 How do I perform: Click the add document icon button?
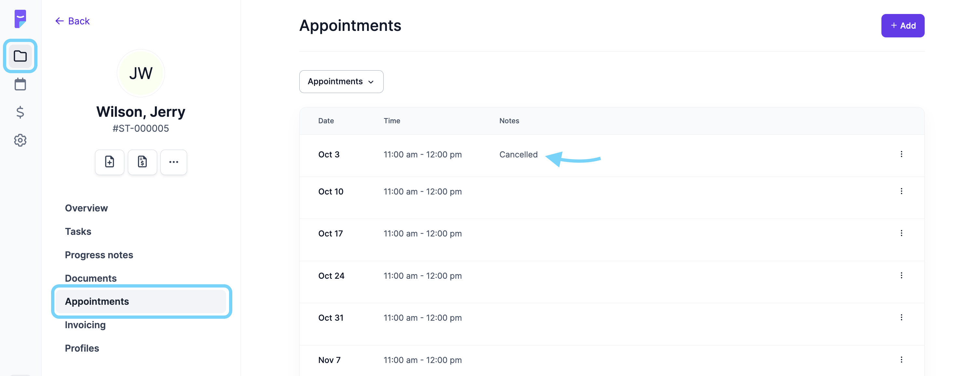tap(110, 162)
